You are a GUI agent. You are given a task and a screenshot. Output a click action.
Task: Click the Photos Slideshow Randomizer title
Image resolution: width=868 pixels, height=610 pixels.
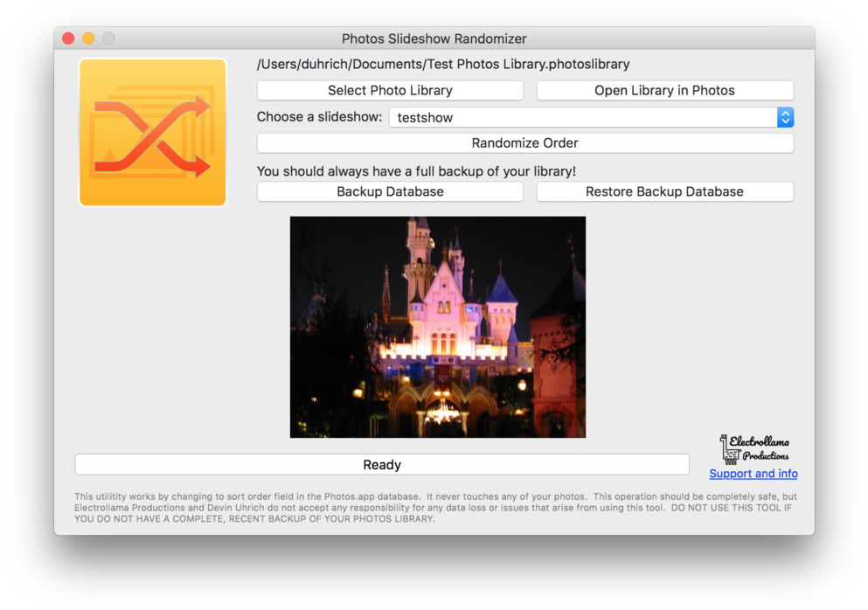coord(434,38)
